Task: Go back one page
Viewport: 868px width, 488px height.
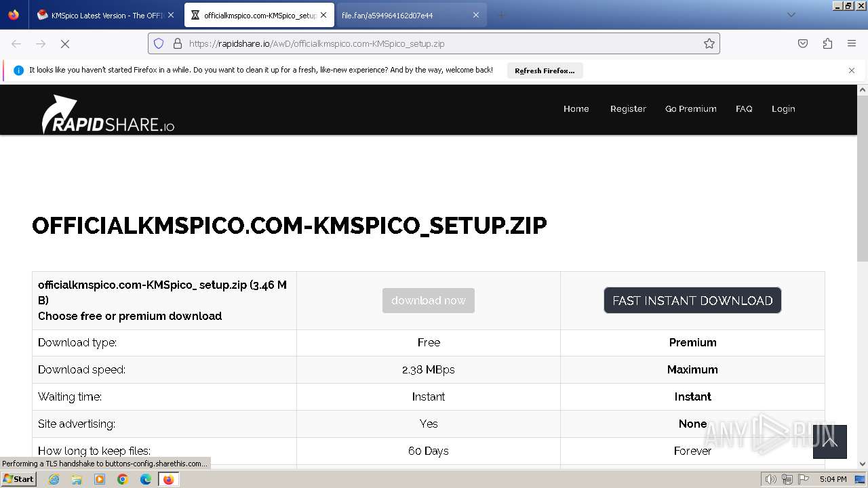Action: click(16, 43)
